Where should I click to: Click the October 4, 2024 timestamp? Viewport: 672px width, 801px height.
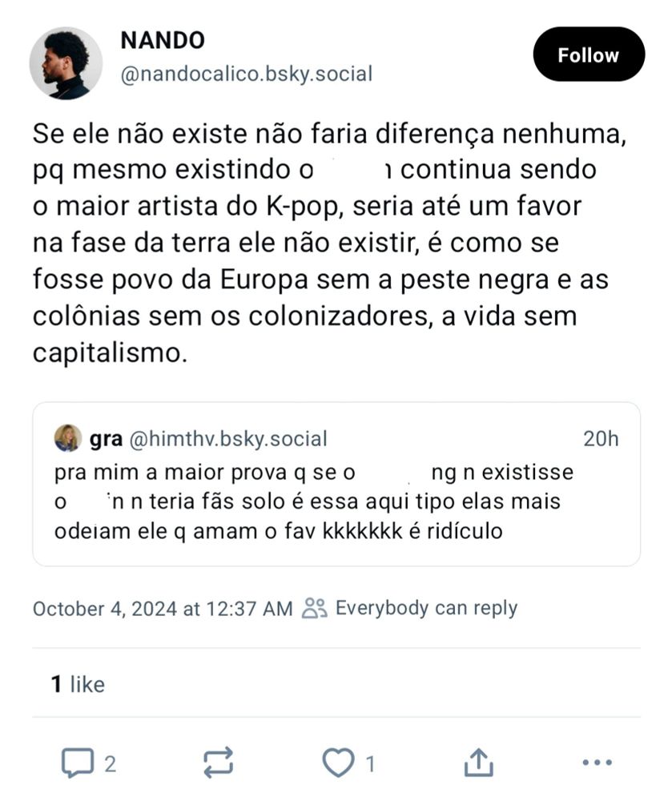click(163, 609)
